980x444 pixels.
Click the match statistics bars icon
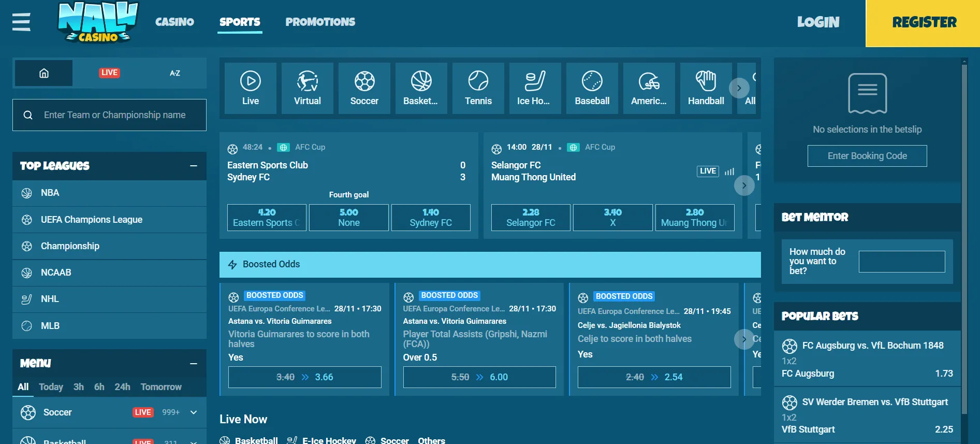click(729, 171)
